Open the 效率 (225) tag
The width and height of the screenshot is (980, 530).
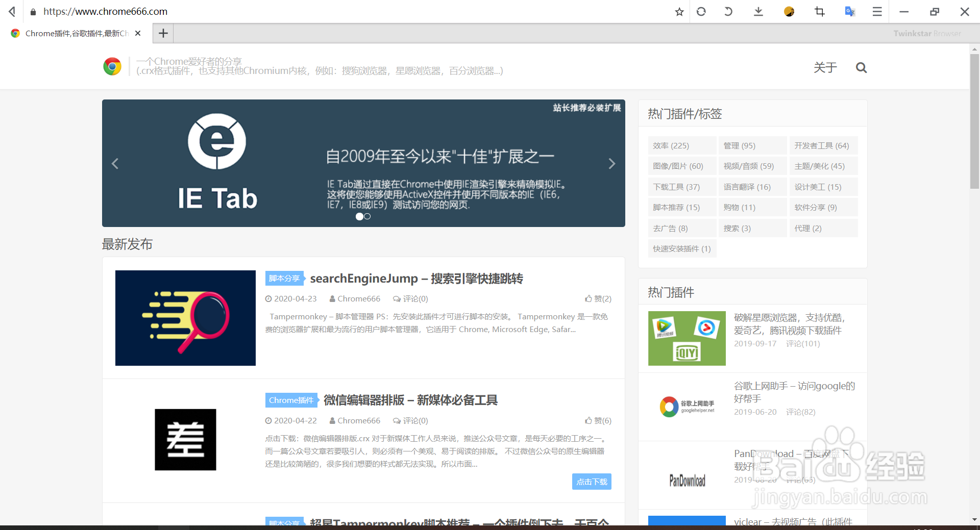pyautogui.click(x=682, y=145)
